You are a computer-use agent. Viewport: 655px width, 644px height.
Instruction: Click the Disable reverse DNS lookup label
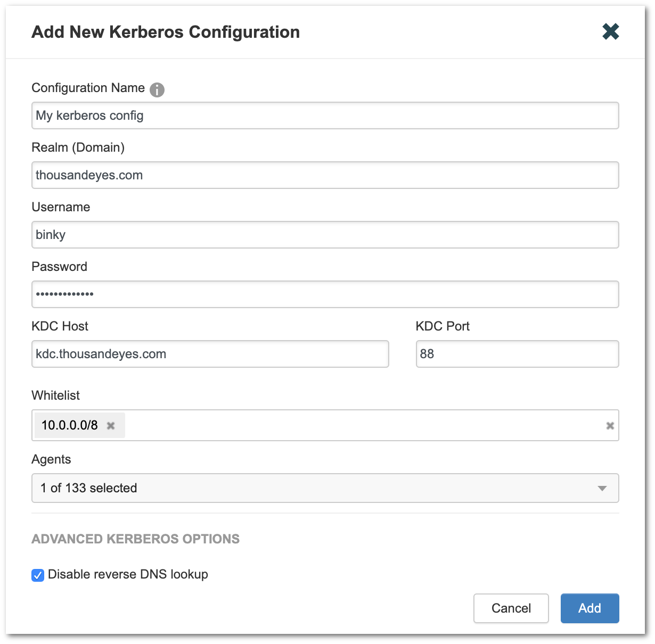click(128, 575)
